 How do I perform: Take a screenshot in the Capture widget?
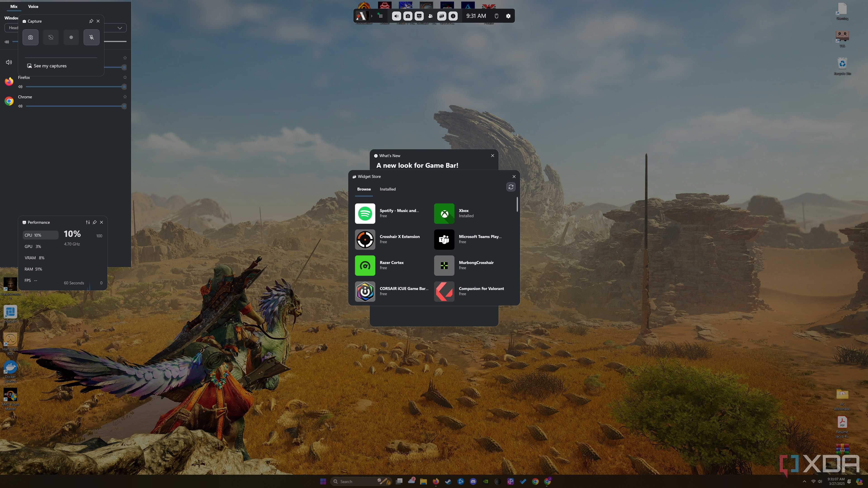[30, 37]
